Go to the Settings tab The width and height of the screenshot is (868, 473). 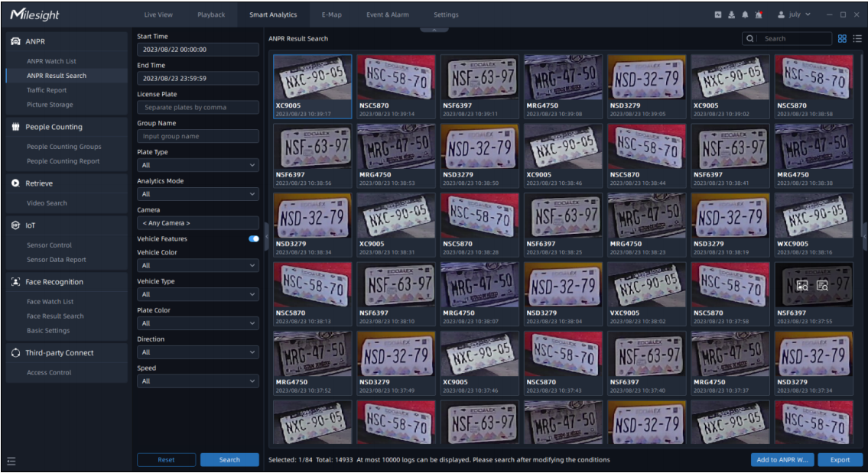(446, 15)
